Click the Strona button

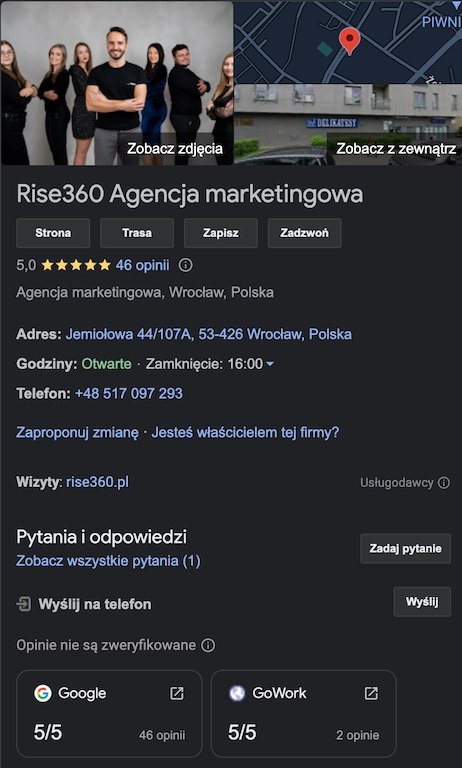[53, 233]
